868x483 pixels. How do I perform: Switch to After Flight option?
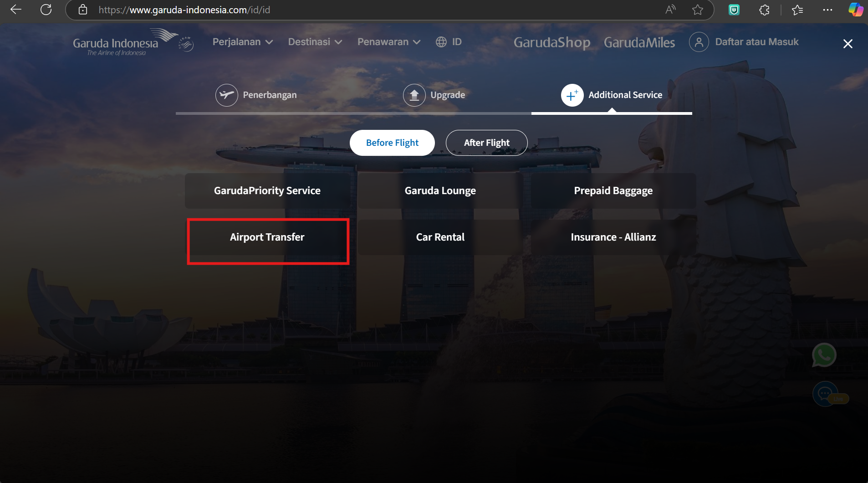(x=486, y=143)
